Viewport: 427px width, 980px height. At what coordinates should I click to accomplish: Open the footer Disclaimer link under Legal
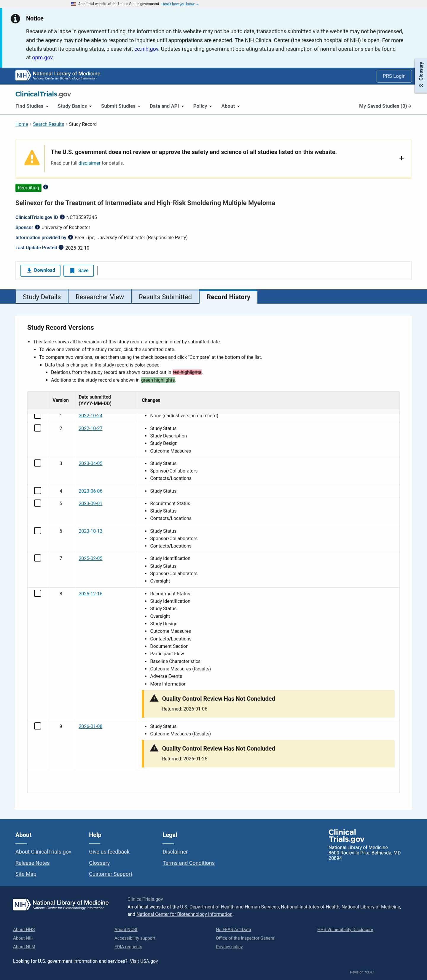click(175, 851)
